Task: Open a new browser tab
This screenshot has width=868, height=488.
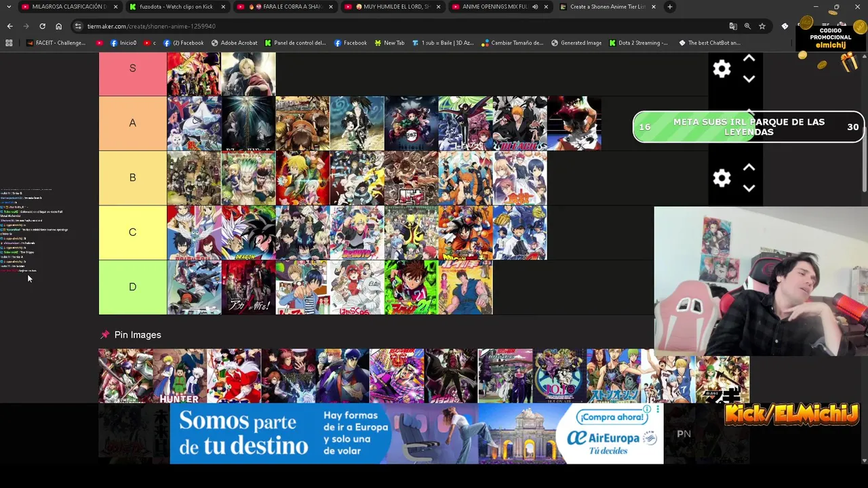Action: [669, 7]
